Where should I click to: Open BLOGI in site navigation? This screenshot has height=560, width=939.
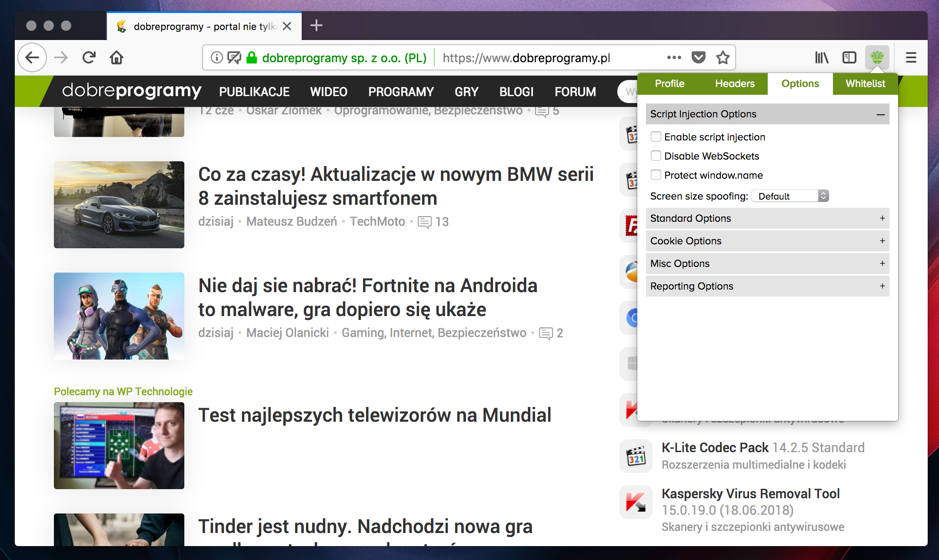pos(516,92)
